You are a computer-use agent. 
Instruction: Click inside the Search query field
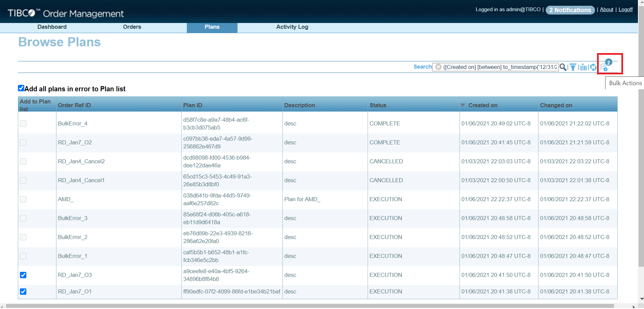(x=499, y=67)
